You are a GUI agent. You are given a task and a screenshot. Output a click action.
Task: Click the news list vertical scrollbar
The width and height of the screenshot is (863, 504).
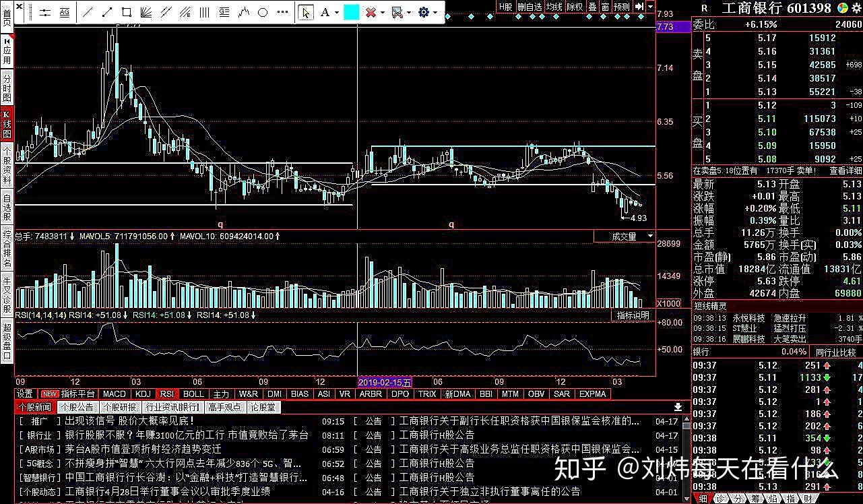click(686, 458)
